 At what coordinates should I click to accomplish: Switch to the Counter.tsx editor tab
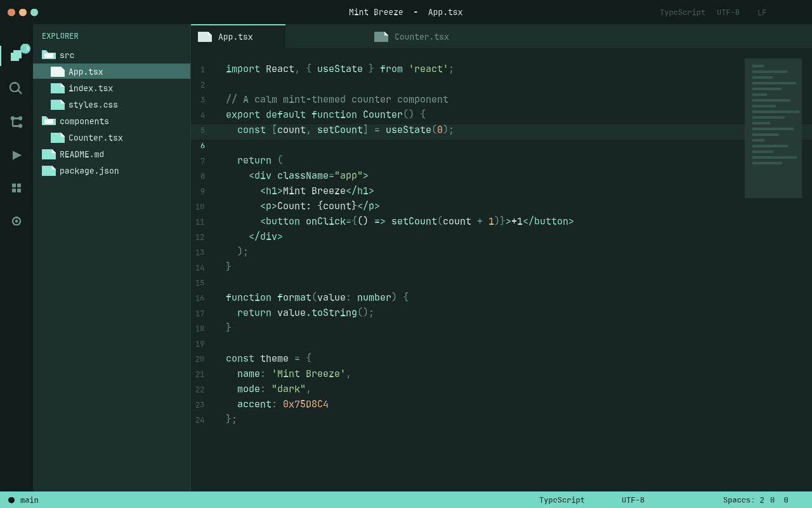pos(414,37)
